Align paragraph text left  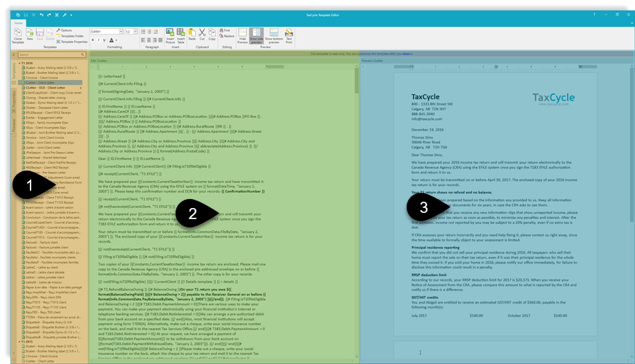[143, 40]
